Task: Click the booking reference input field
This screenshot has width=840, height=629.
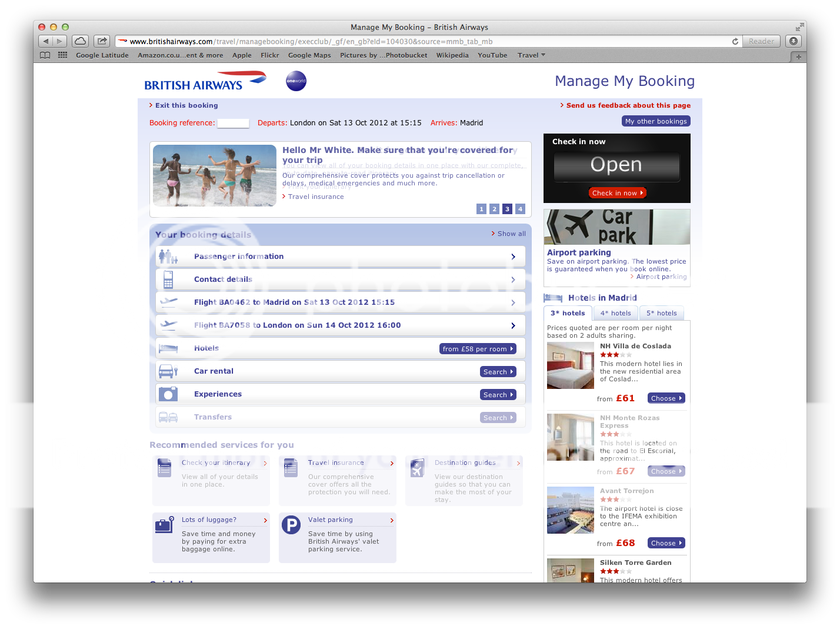Action: [x=233, y=124]
